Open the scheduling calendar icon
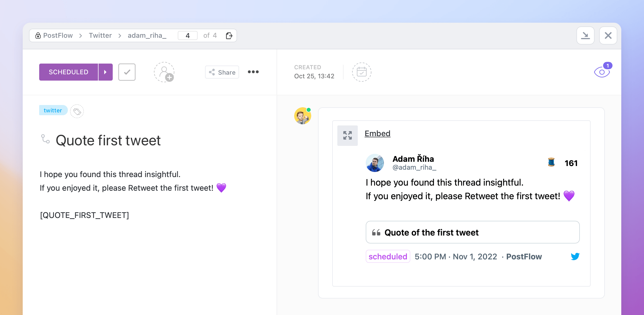This screenshot has height=315, width=644. 361,72
